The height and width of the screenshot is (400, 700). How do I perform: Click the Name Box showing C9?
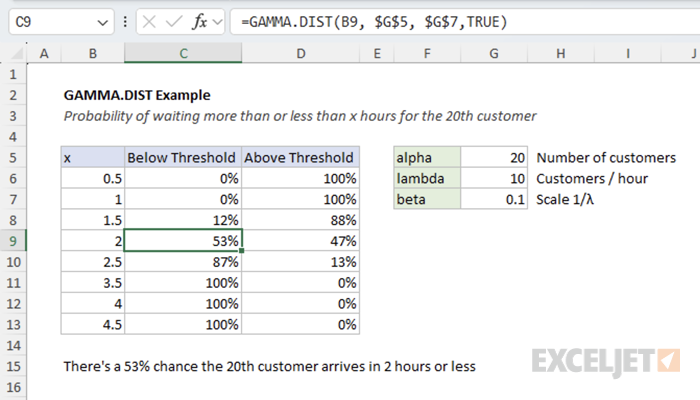click(x=61, y=21)
